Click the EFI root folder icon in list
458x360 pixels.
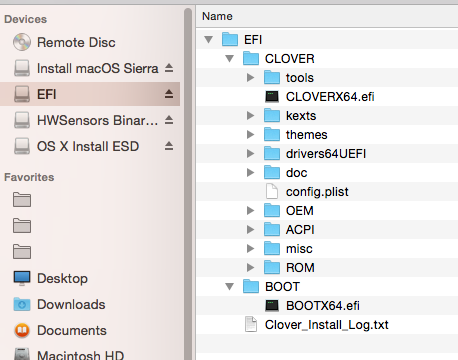point(230,39)
